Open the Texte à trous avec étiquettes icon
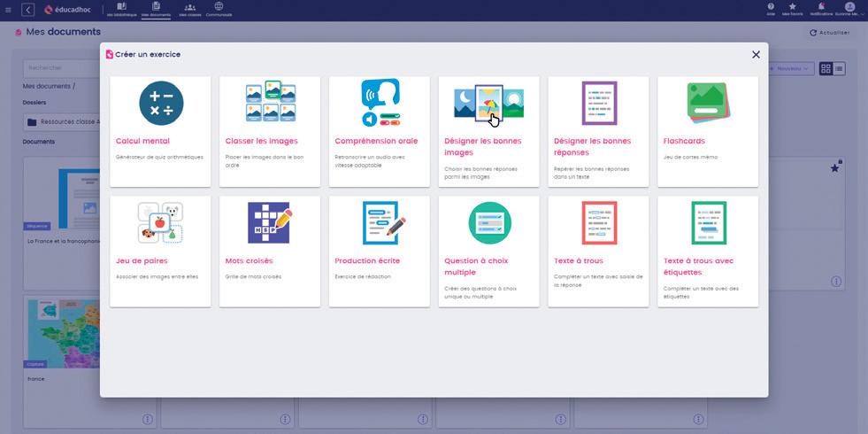This screenshot has height=434, width=868. click(709, 223)
